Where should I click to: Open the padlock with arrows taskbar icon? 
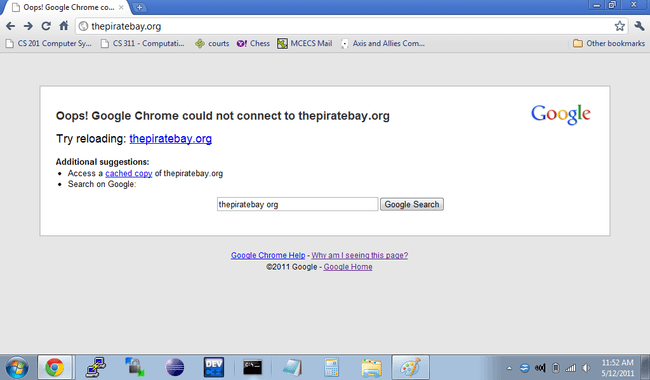134,367
